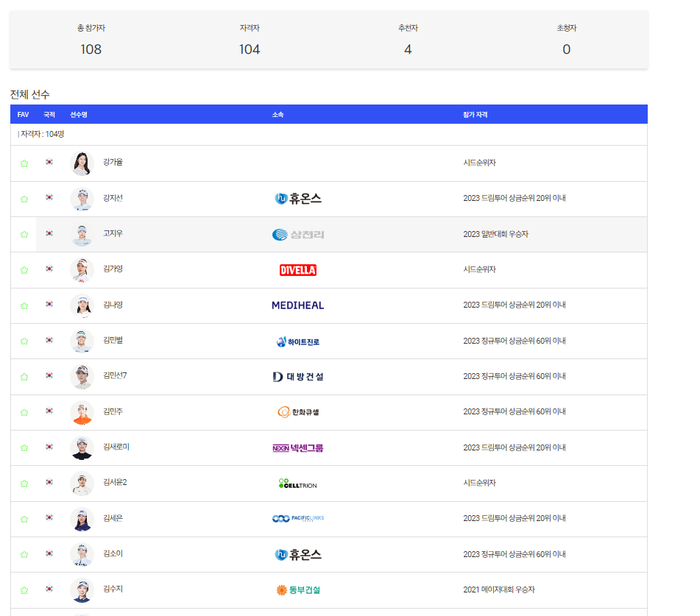
Task: Toggle favorite star for 김새로미
Action: (x=24, y=447)
